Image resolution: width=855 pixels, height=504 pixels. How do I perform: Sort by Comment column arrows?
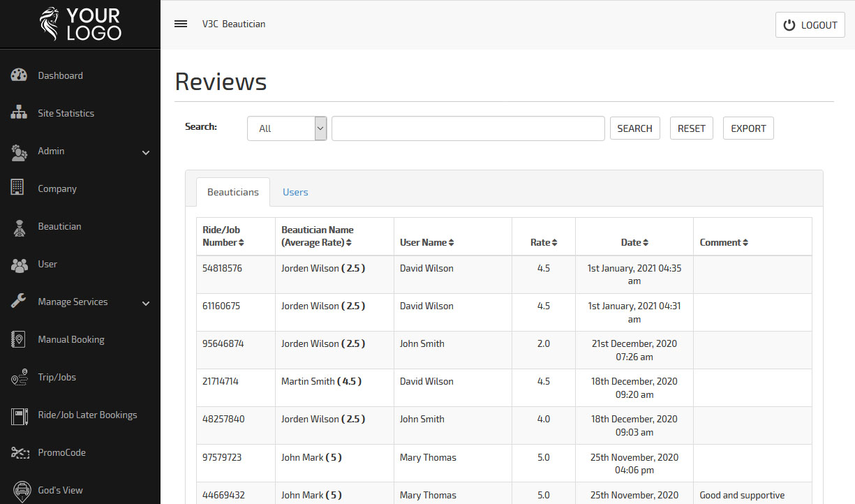(745, 243)
